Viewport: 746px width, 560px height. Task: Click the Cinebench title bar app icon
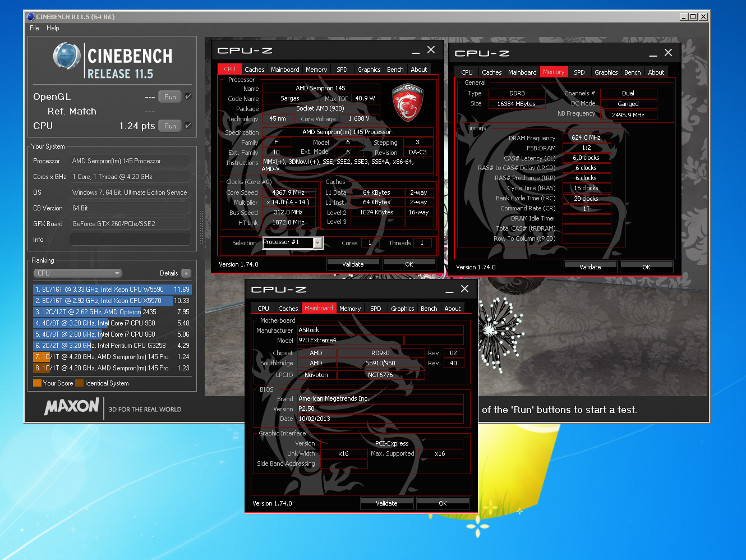pos(31,17)
